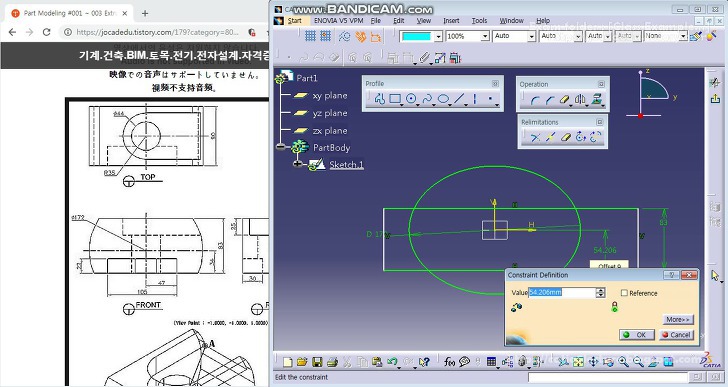Click the Value spinner arrows

click(601, 292)
